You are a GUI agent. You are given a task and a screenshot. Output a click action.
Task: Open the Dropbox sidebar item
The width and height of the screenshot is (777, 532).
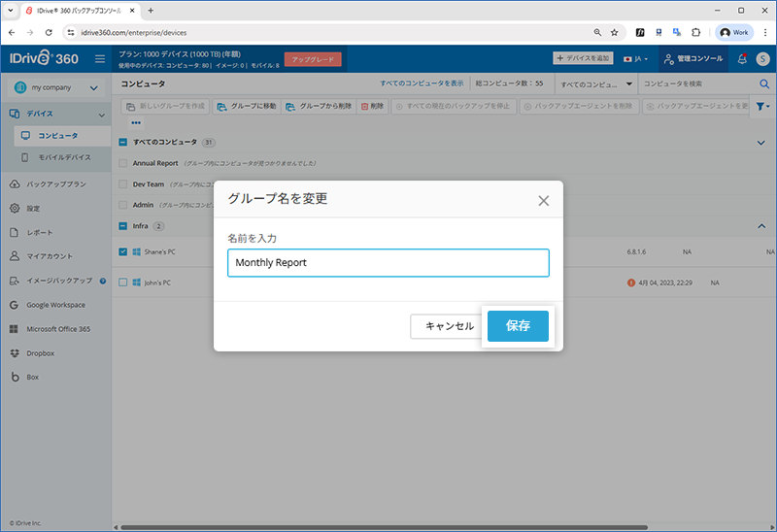(40, 352)
